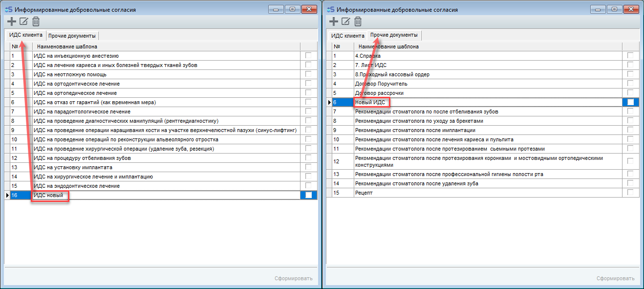This screenshot has height=289, width=644.
Task: Click the add (plus) icon in the right window
Action: (x=333, y=22)
